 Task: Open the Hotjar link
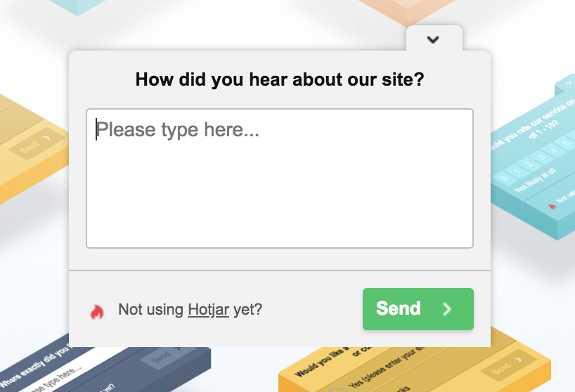click(208, 309)
